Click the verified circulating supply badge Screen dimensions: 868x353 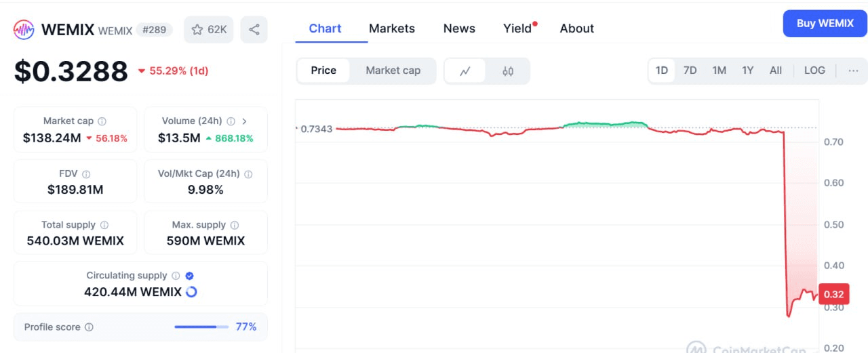(x=190, y=276)
